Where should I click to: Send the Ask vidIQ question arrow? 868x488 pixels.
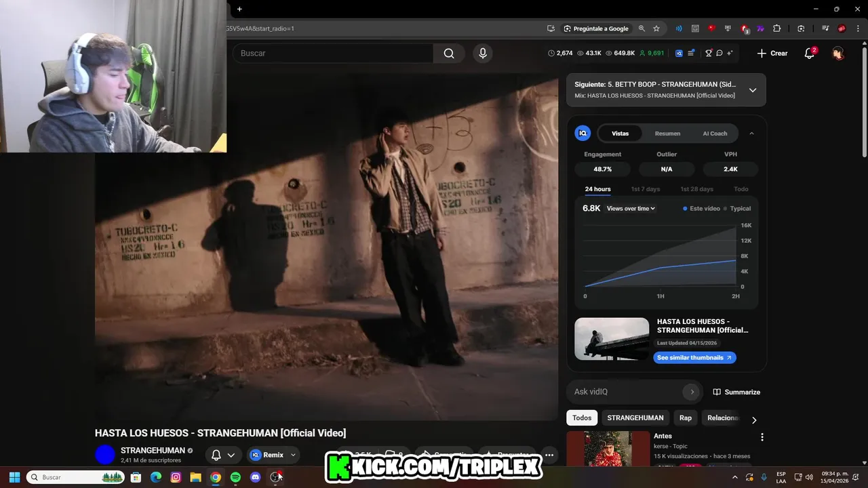[692, 392]
